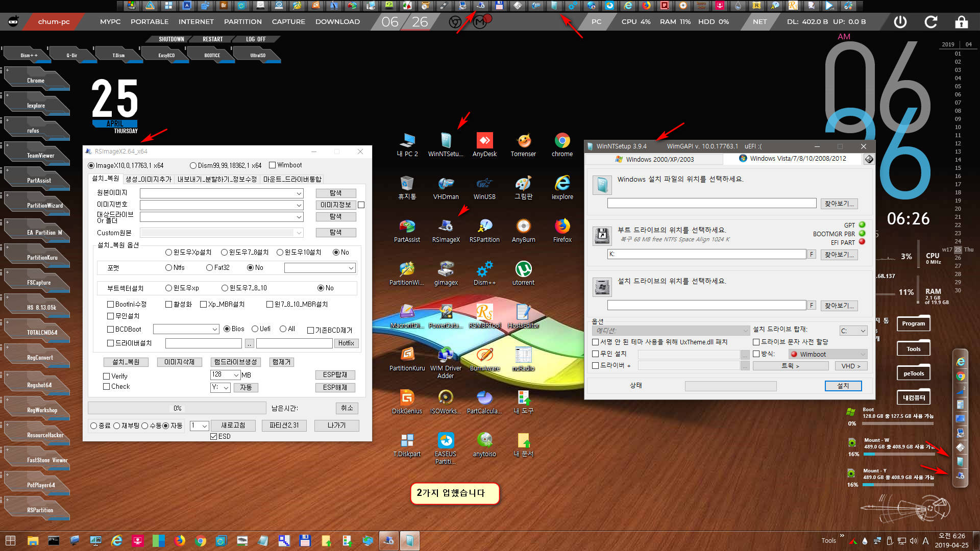980x551 pixels.
Task: Open AnyBurn desktop icon
Action: [523, 230]
